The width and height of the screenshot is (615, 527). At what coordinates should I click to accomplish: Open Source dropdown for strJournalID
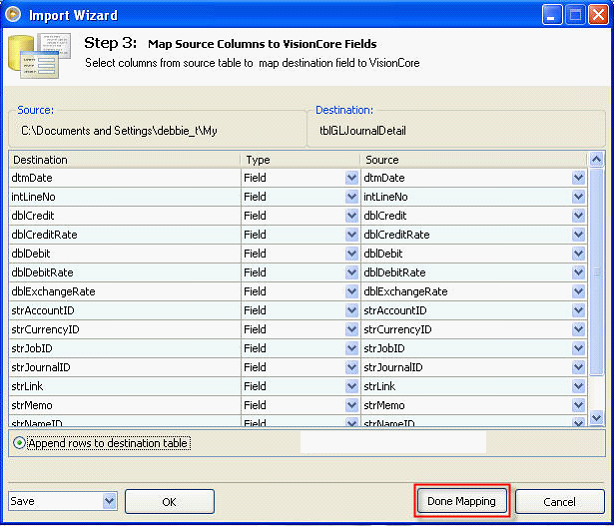[578, 367]
